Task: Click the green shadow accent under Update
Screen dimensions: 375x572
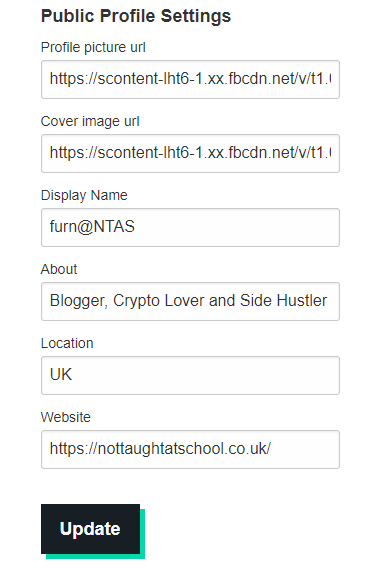Action: click(x=96, y=556)
